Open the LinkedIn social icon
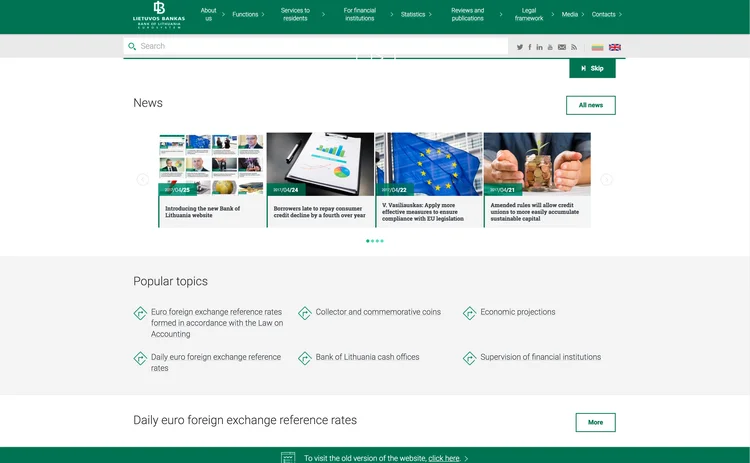The image size is (750, 463). (540, 47)
